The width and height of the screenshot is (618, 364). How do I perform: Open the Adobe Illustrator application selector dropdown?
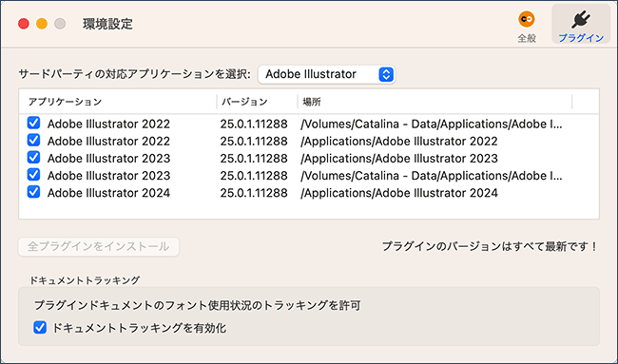327,74
